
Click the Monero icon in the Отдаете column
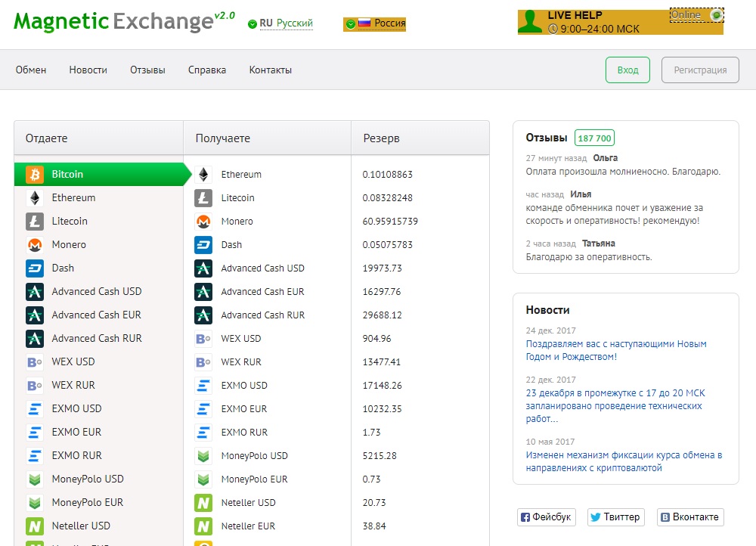(x=35, y=244)
